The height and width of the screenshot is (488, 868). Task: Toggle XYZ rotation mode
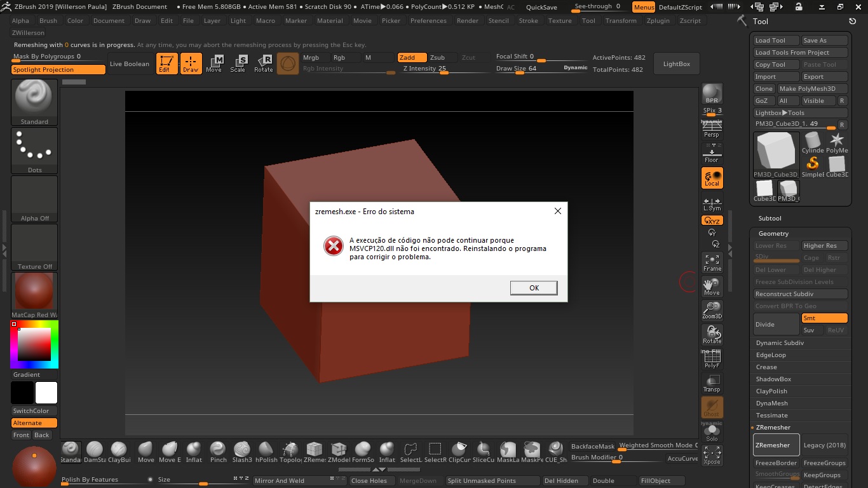(712, 220)
